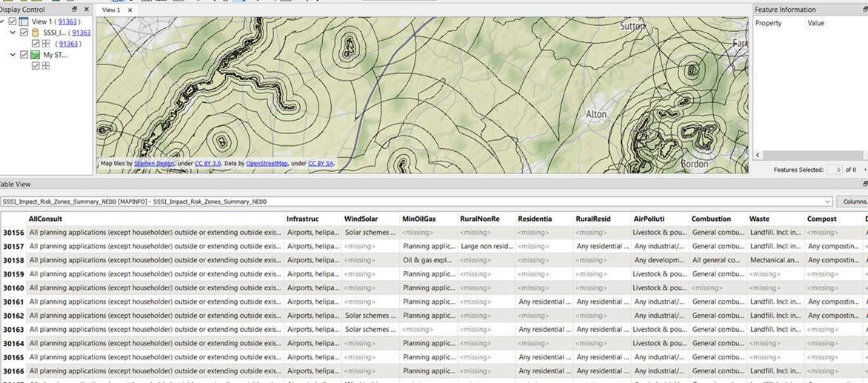
Task: Click the Alton town label on map
Action: 596,114
